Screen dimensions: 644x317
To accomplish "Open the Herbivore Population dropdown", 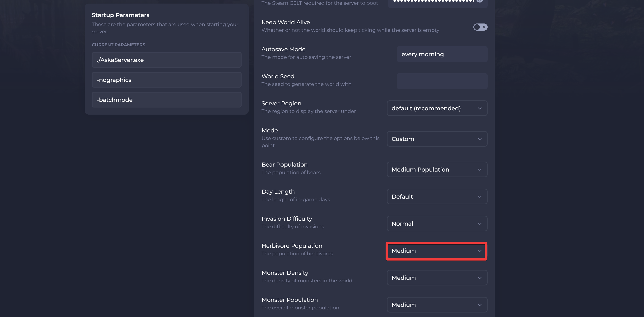I will tap(437, 251).
